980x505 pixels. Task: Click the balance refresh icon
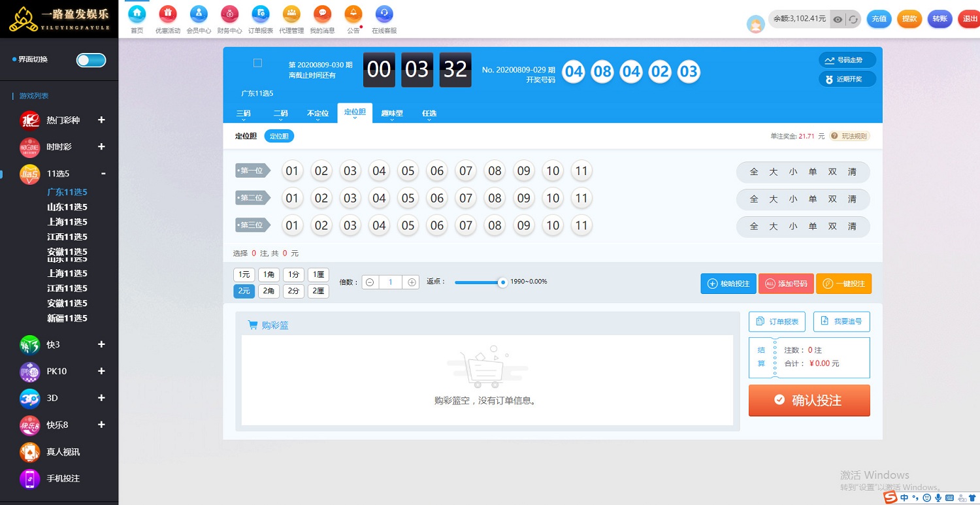pyautogui.click(x=853, y=20)
